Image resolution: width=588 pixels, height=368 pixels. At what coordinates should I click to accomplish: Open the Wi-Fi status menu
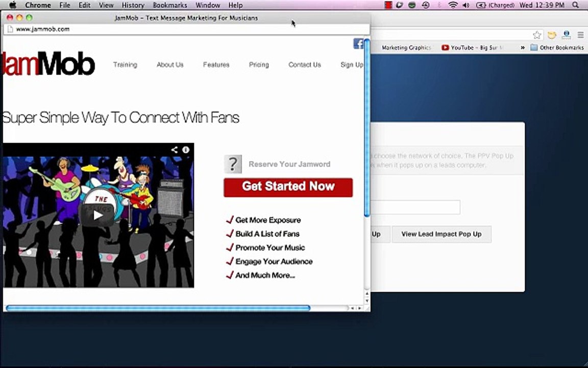453,5
